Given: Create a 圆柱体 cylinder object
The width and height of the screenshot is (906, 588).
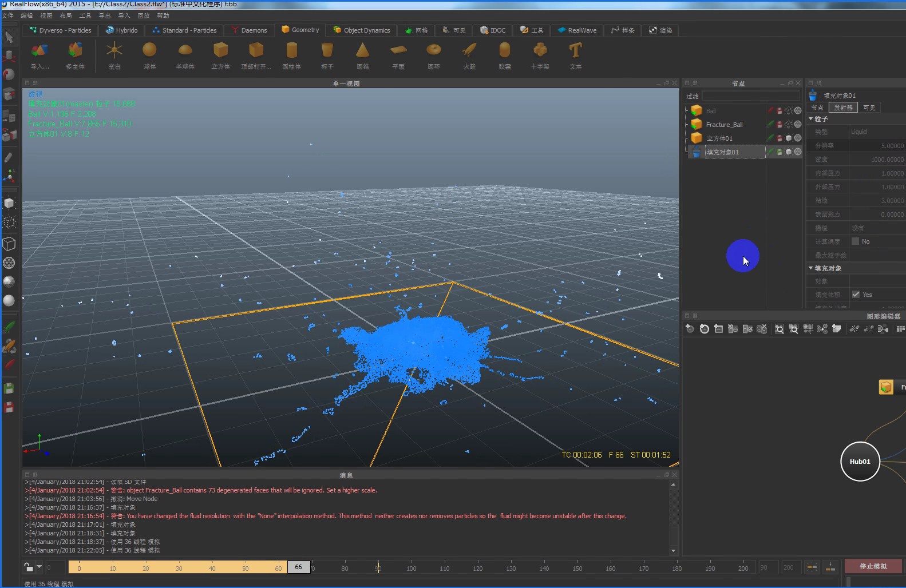Looking at the screenshot, I should (x=291, y=51).
